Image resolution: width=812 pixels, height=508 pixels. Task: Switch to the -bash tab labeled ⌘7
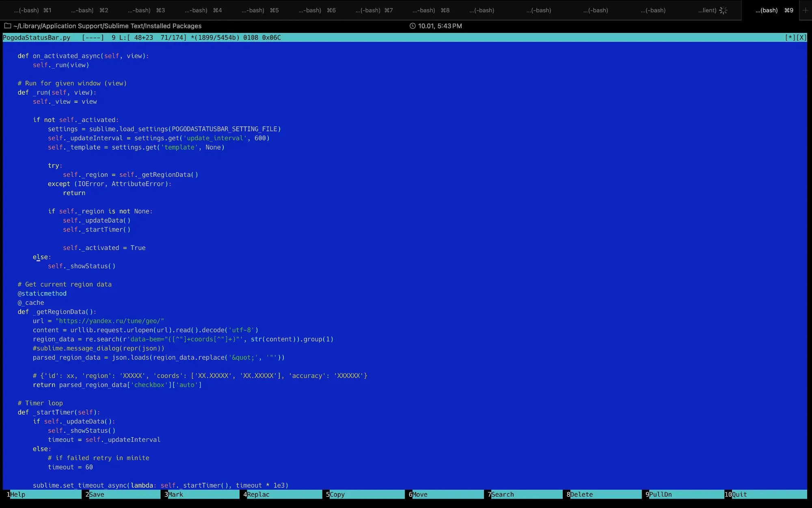tap(374, 10)
